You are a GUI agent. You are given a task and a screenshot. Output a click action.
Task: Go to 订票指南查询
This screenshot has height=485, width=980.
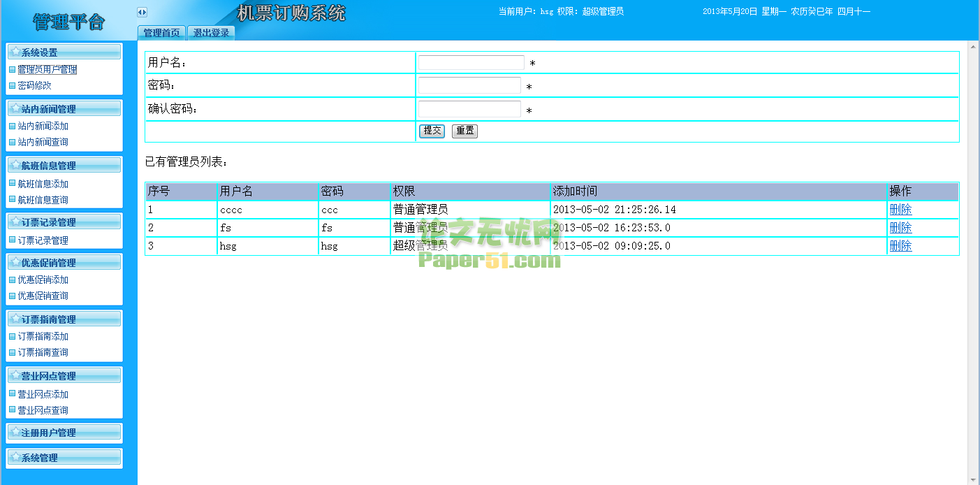pyautogui.click(x=43, y=352)
